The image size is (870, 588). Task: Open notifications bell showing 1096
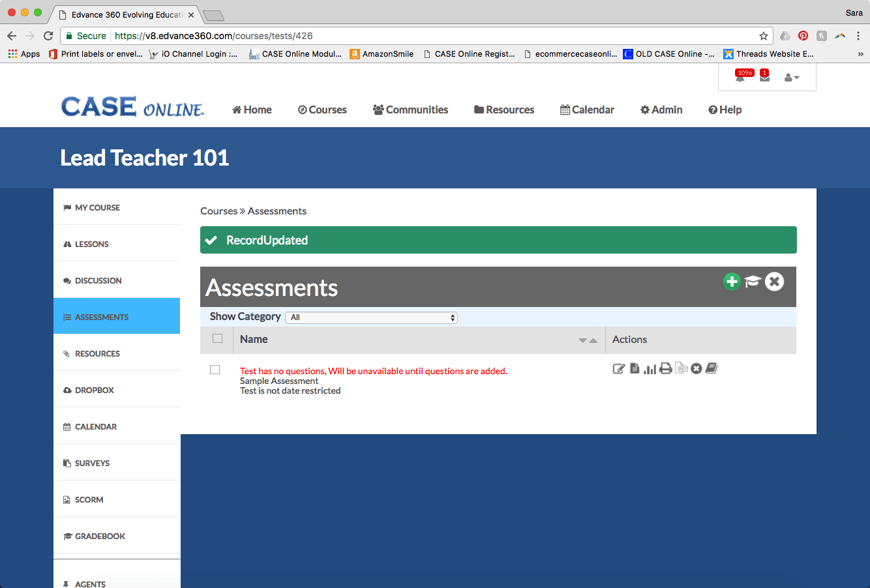740,78
